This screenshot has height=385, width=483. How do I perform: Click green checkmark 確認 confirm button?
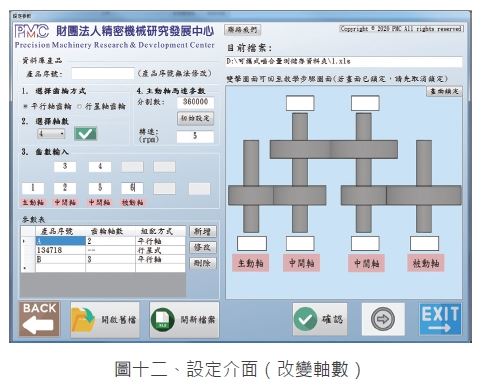pos(320,319)
